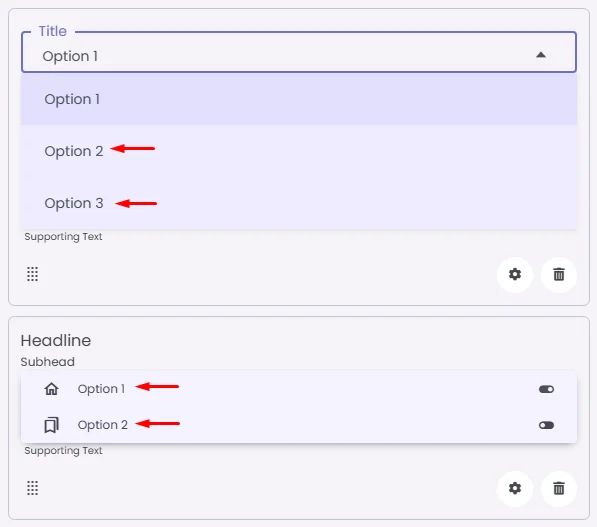597x527 pixels.
Task: Choose highlighted Option 1 in dropdown menu
Action: pyautogui.click(x=299, y=99)
